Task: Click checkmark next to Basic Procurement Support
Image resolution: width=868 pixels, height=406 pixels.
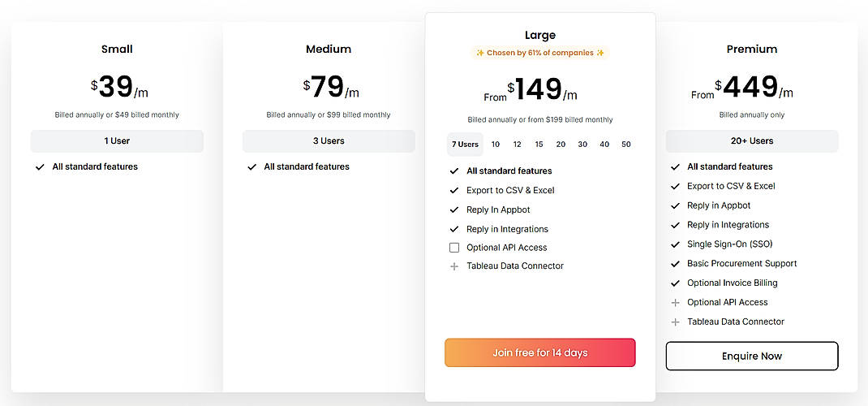Action: 675,264
